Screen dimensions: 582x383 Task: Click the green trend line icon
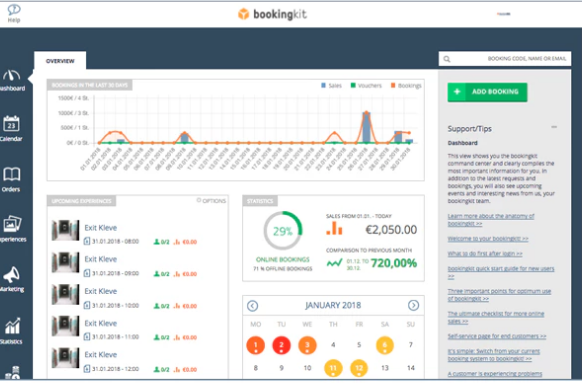pos(334,263)
